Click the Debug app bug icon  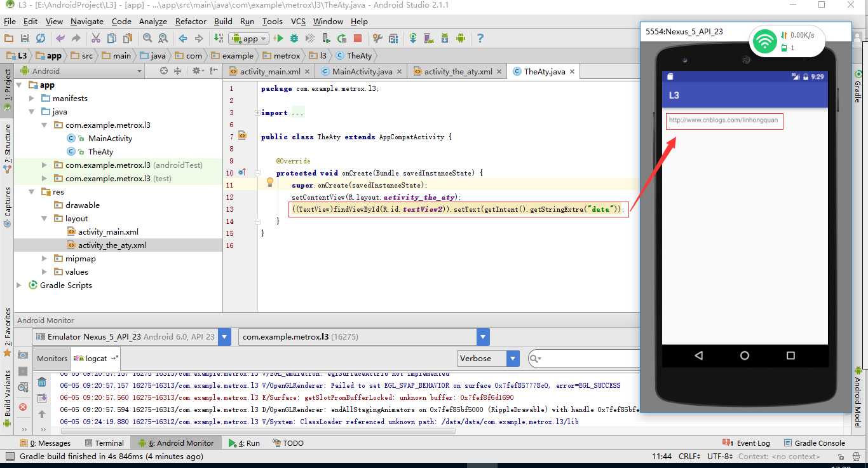click(294, 38)
